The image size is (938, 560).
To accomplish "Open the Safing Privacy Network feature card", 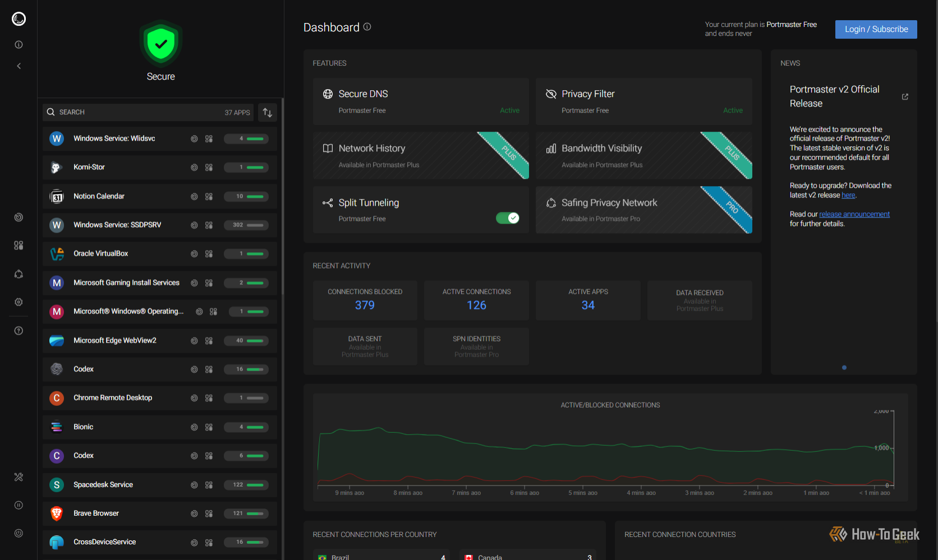I will click(644, 210).
